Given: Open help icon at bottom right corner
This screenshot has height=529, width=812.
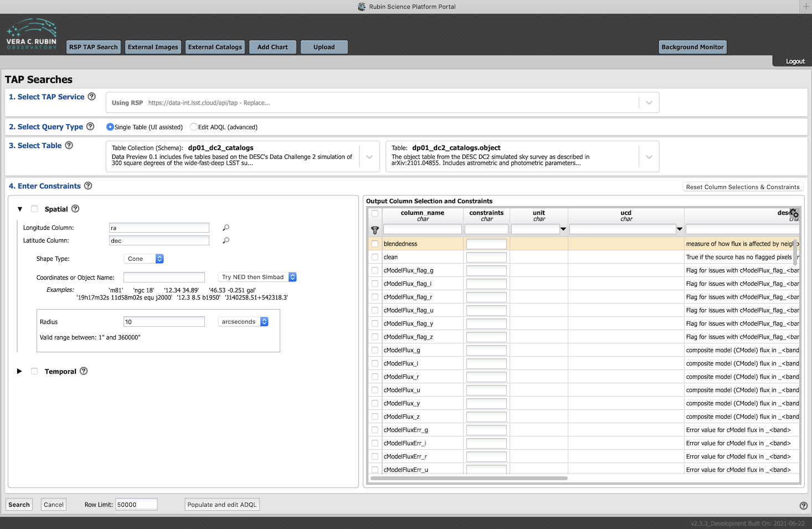Looking at the screenshot, I should [x=804, y=506].
